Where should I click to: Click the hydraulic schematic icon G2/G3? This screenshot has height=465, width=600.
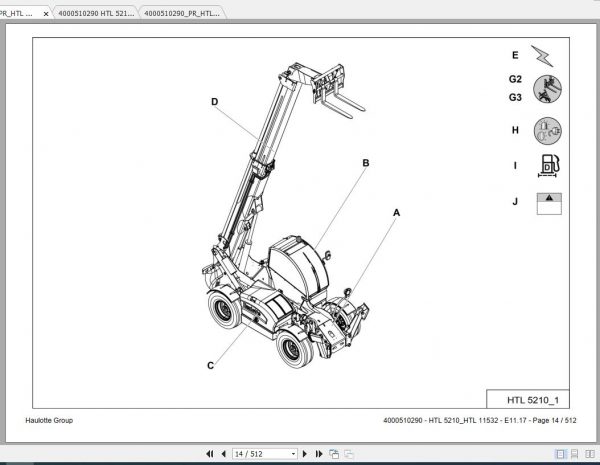547,89
